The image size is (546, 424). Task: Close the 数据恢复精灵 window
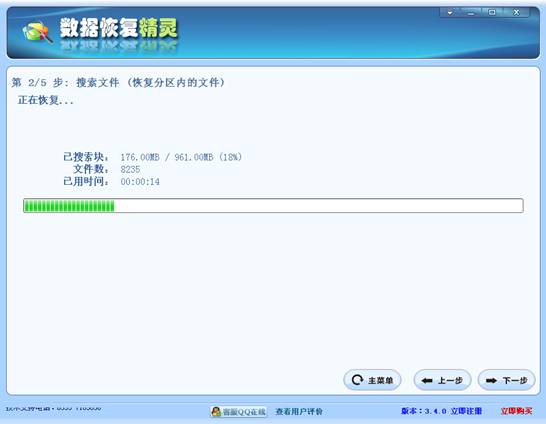point(516,13)
